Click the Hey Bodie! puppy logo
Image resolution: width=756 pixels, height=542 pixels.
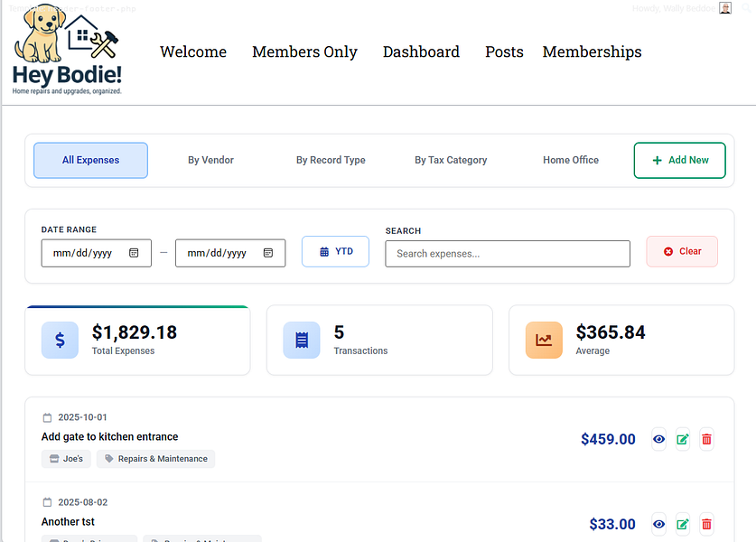pyautogui.click(x=67, y=51)
